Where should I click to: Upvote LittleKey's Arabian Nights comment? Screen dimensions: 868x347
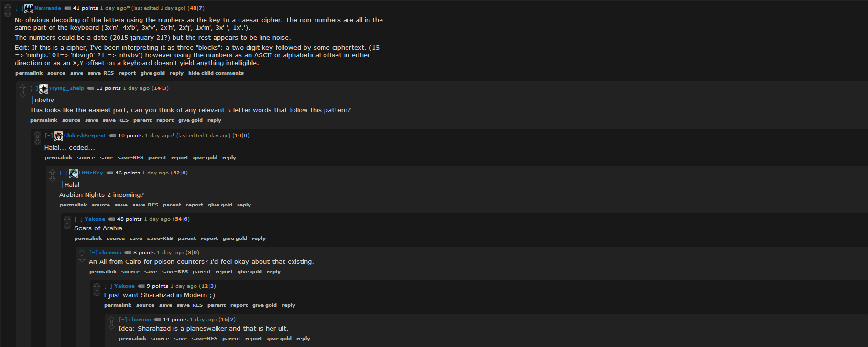(x=52, y=172)
